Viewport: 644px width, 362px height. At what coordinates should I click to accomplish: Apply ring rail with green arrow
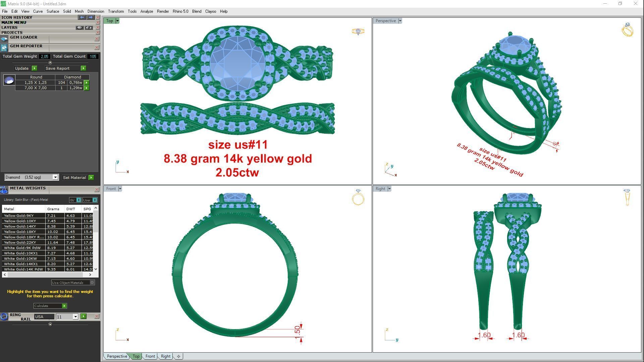83,316
